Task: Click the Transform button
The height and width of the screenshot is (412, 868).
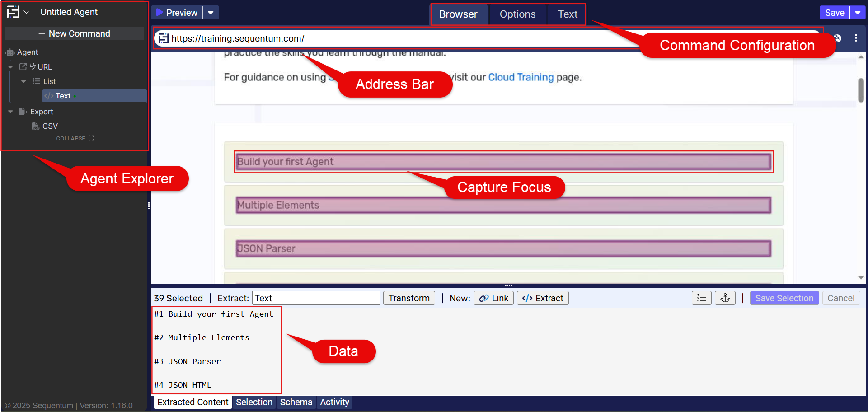Action: pos(408,298)
